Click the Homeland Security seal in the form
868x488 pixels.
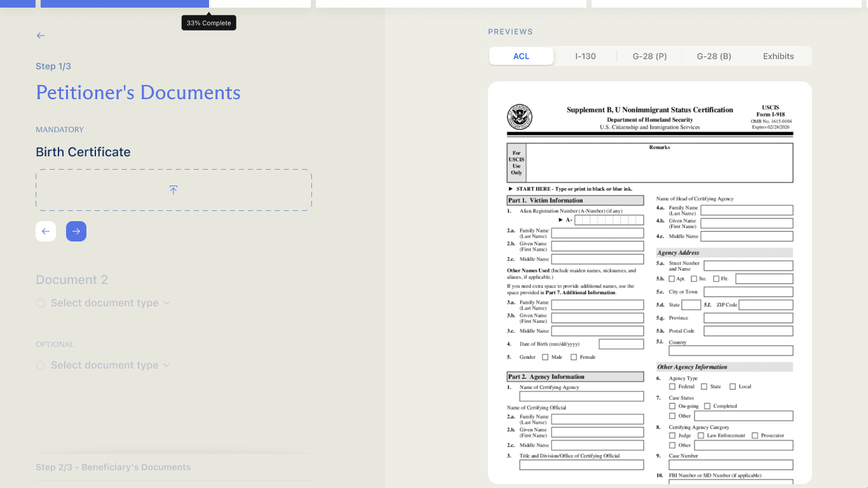point(519,117)
